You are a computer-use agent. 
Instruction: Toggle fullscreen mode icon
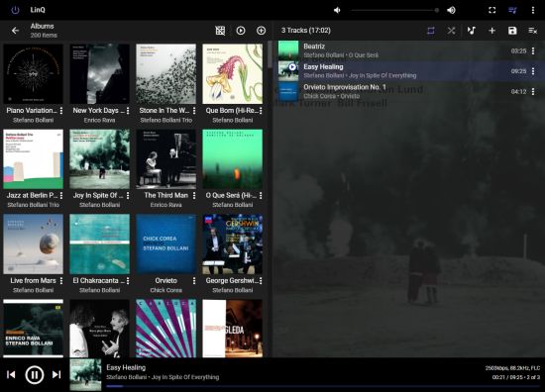[x=492, y=10]
